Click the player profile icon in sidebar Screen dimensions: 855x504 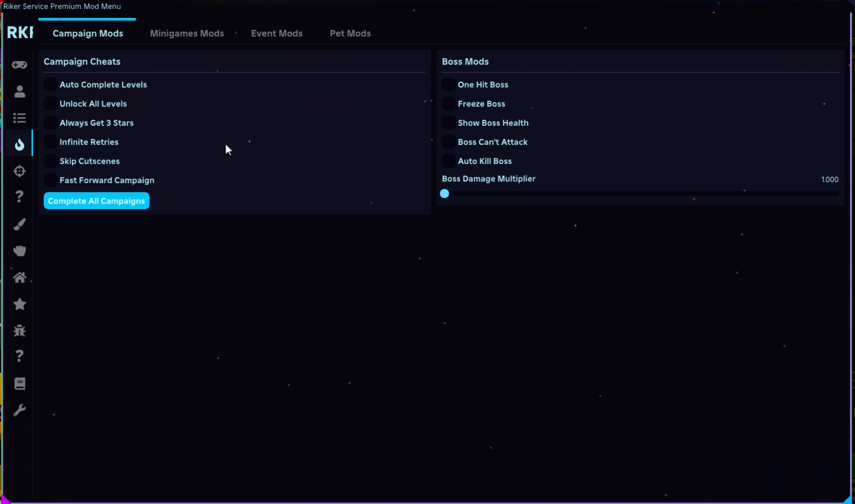[19, 91]
